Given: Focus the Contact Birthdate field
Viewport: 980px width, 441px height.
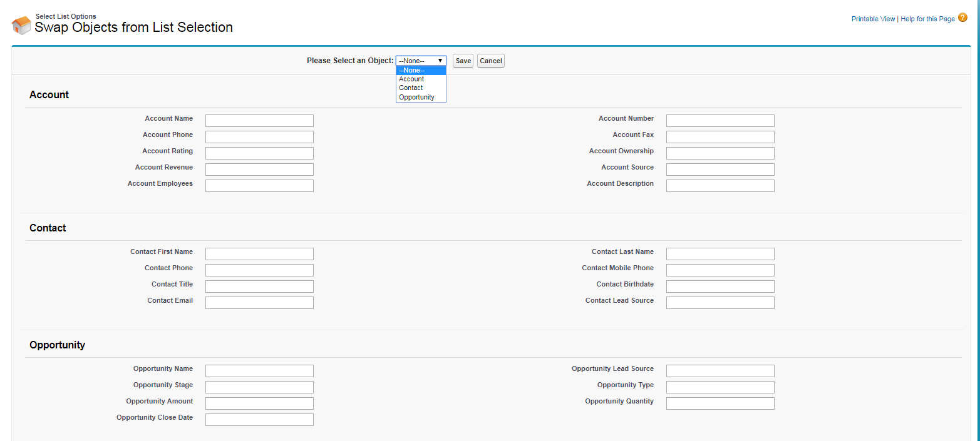Looking at the screenshot, I should pos(720,286).
